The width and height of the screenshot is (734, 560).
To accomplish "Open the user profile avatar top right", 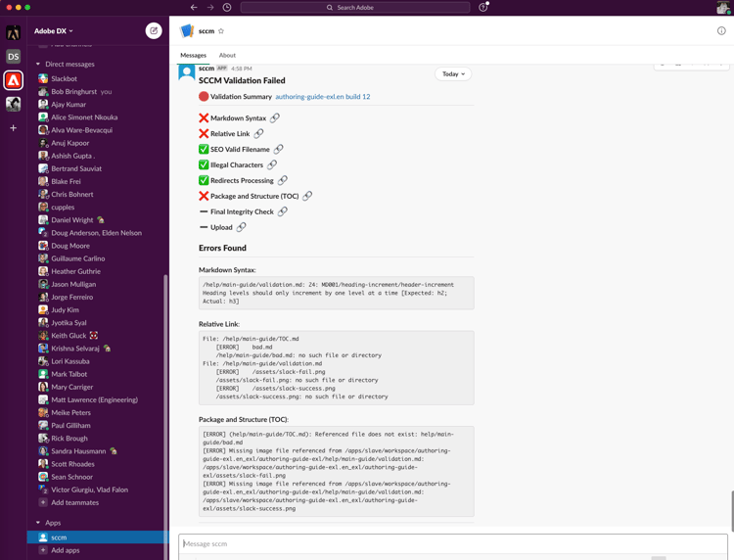I will (723, 8).
